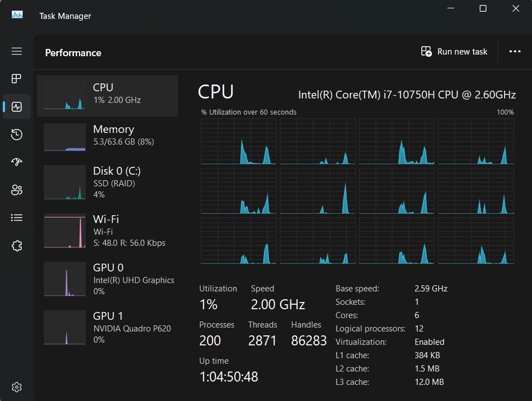Click the Memory 5.3/63.6 GB (8%) text
This screenshot has height=401, width=532.
click(124, 142)
